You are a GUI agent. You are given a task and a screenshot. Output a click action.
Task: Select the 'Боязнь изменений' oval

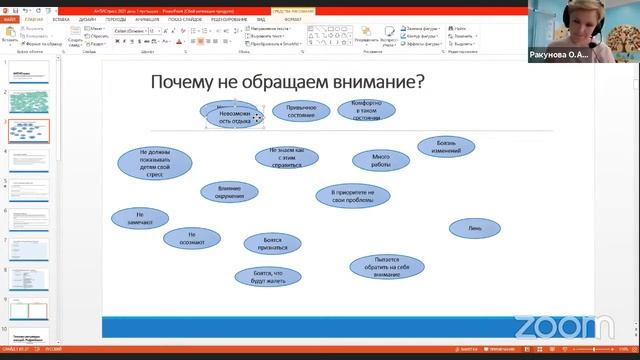[x=446, y=147]
